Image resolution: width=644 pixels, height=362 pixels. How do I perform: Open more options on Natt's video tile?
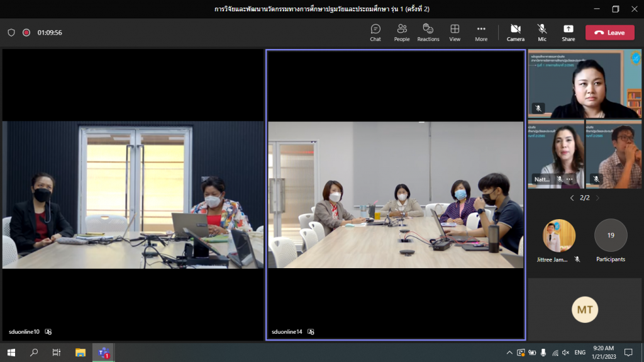(570, 179)
